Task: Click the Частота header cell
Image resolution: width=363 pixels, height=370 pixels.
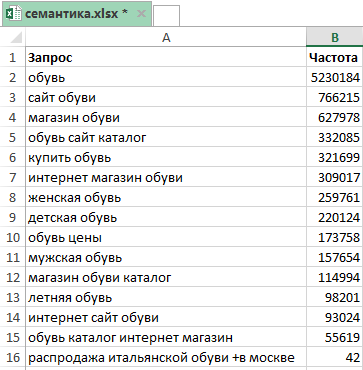Action: (x=335, y=57)
